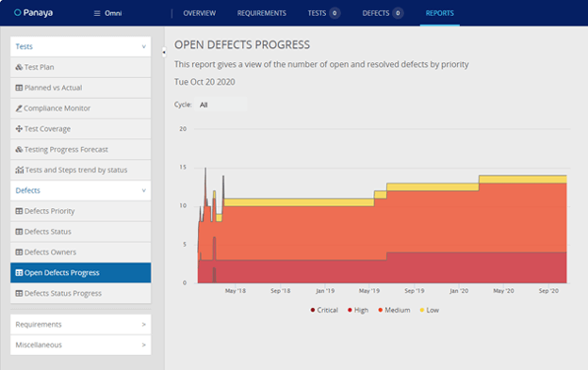Open the Test Plan report

[x=81, y=67]
